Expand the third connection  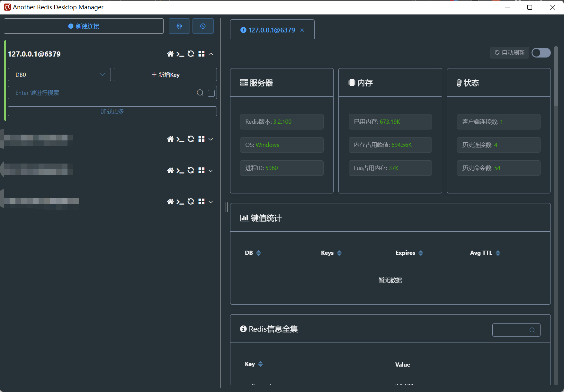tap(211, 171)
